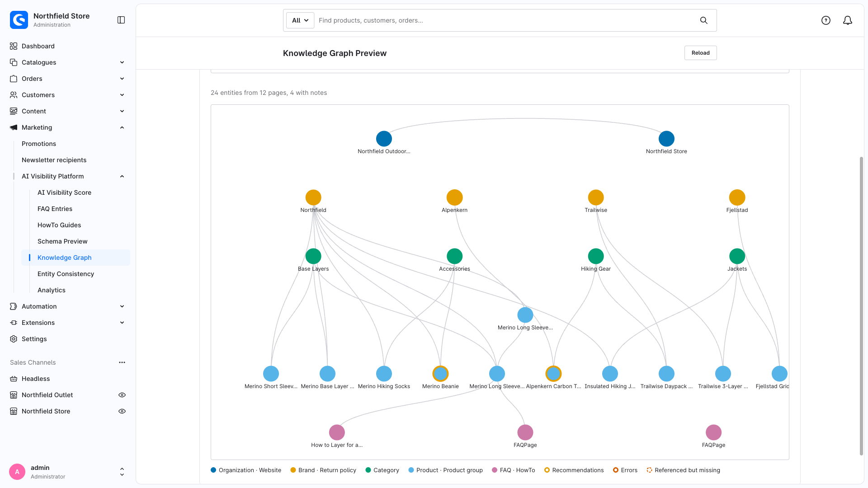Collapse the Marketing menu chevron
Screen dimensions: 868x488
tap(122, 127)
